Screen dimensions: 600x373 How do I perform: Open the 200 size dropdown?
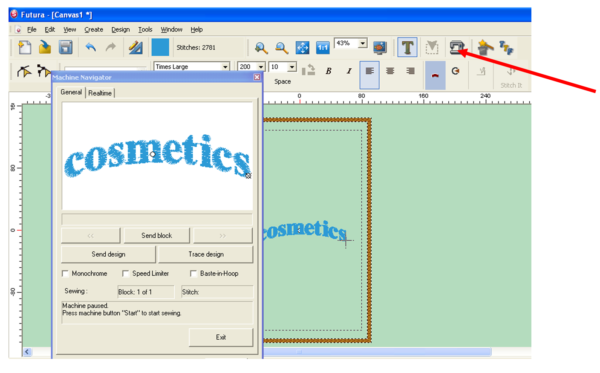[261, 67]
